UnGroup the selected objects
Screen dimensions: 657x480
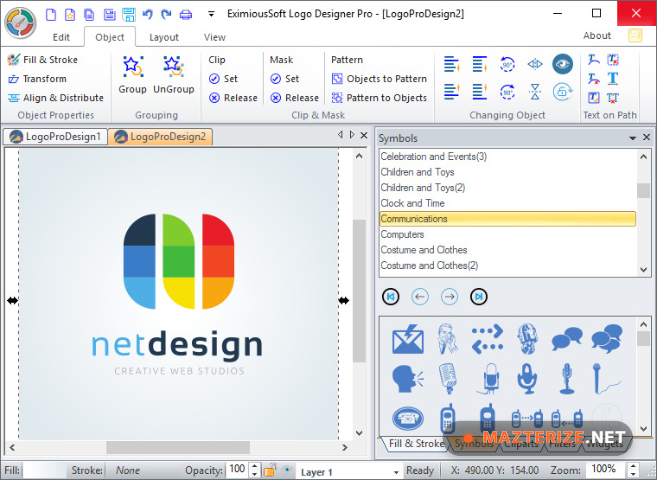point(173,75)
